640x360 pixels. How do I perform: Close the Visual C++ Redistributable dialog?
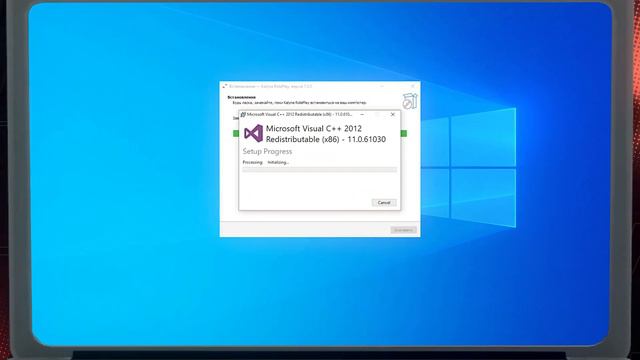(x=393, y=115)
